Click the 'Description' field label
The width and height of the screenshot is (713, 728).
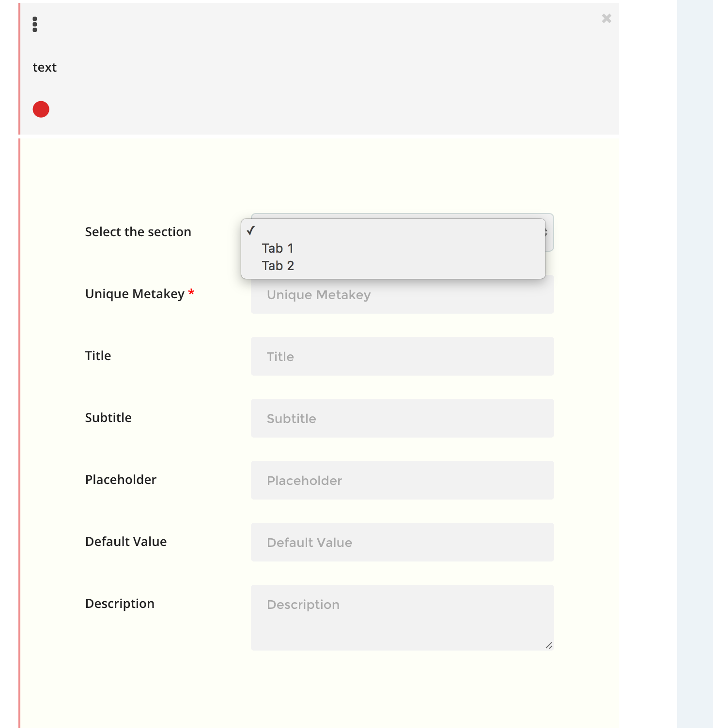tap(120, 604)
